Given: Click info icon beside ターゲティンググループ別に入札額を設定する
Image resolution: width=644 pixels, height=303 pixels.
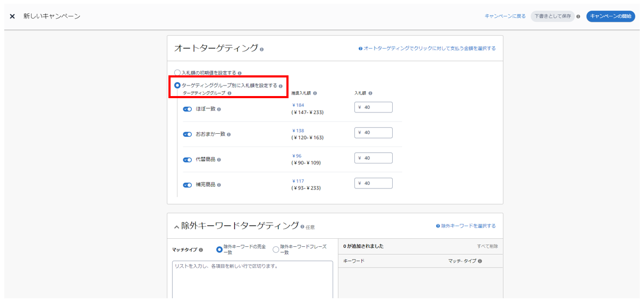Looking at the screenshot, I should (x=281, y=86).
